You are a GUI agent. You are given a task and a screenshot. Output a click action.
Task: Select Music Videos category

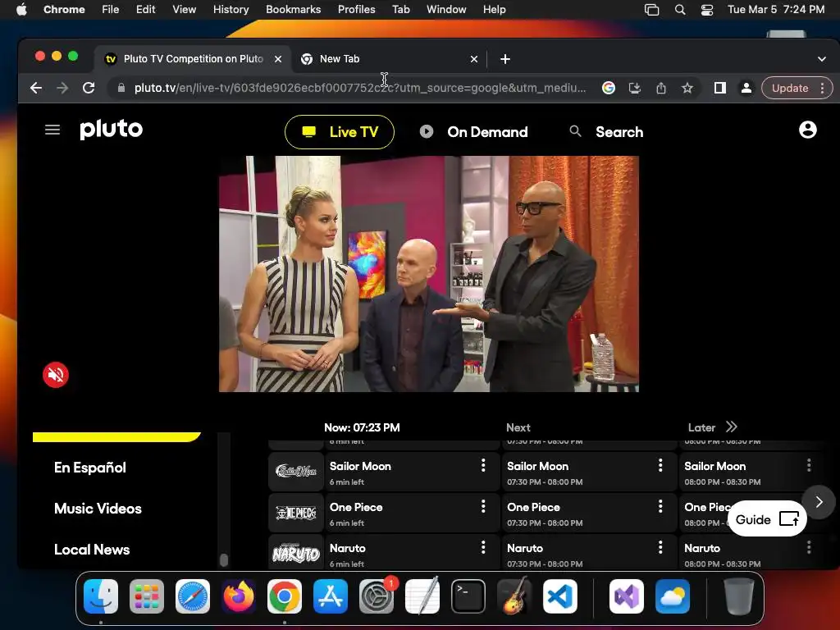pos(98,509)
